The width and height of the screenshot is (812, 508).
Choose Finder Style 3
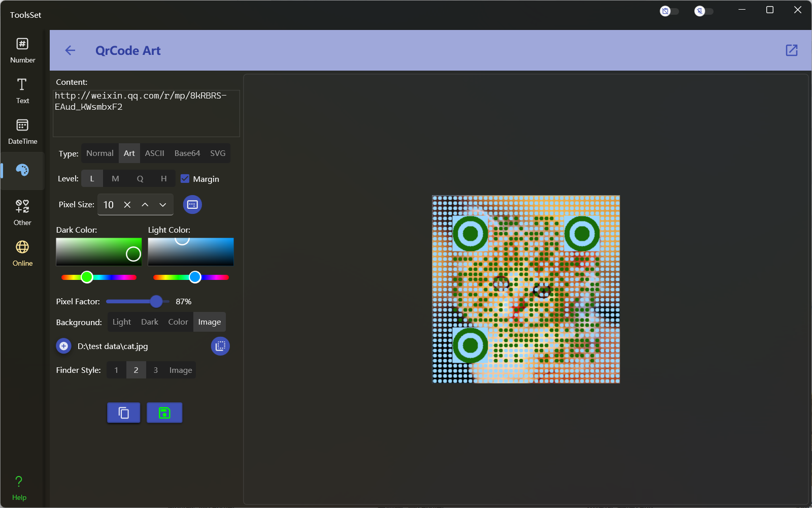point(156,370)
